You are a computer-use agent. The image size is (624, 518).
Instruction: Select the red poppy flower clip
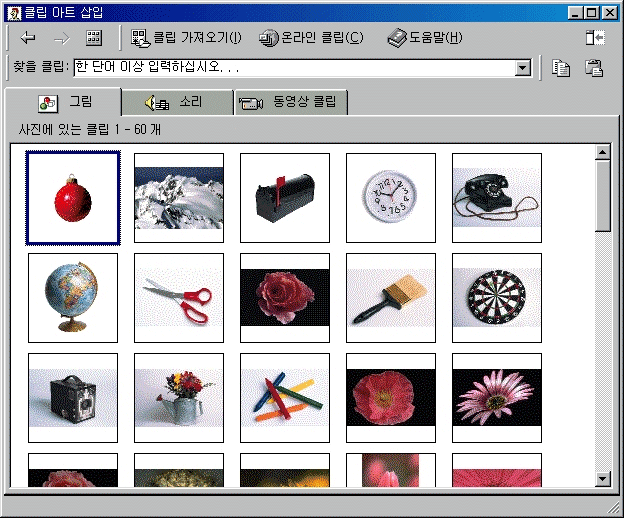pyautogui.click(x=391, y=398)
